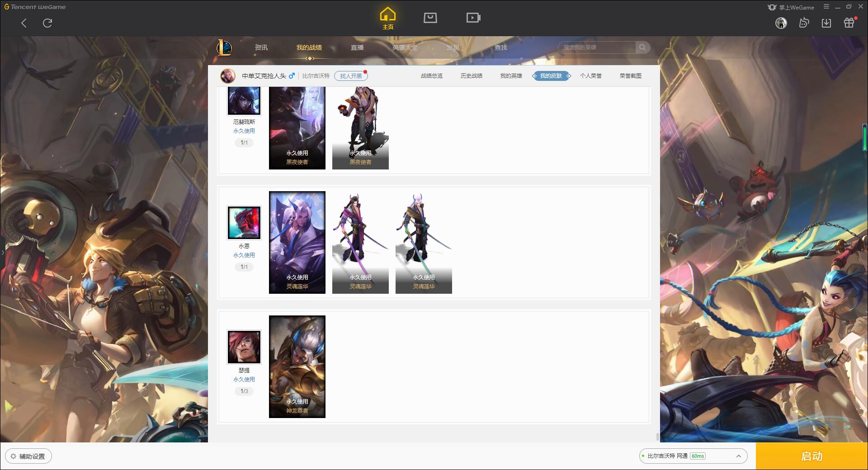Screen dimensions: 868x470
Task: Switch to 历史战绩 sub-tab
Action: click(x=472, y=76)
